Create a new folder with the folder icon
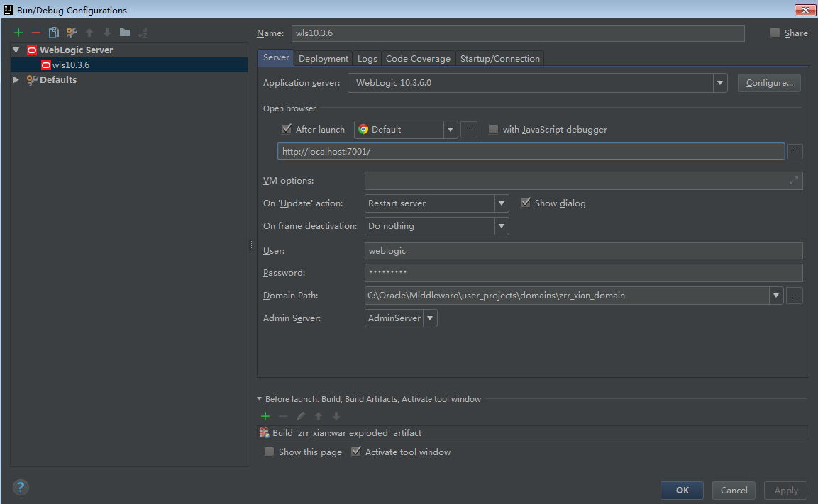Viewport: 818px width, 504px height. click(125, 33)
